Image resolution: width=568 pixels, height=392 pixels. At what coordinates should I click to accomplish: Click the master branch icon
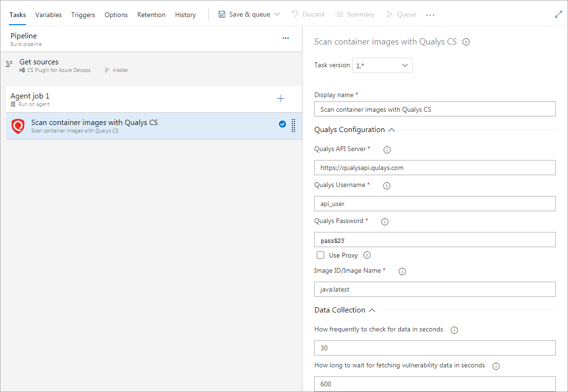tap(107, 70)
